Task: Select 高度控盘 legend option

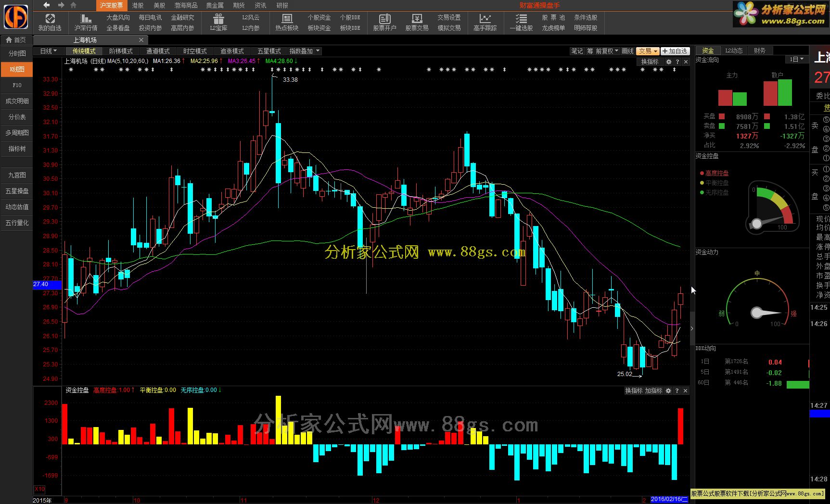Action: click(715, 173)
